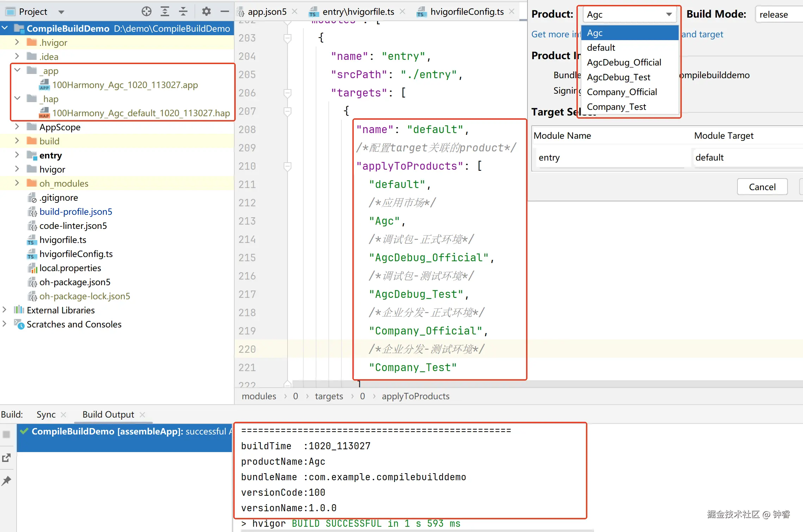
Task: Open Project panel settings gear
Action: coord(206,12)
